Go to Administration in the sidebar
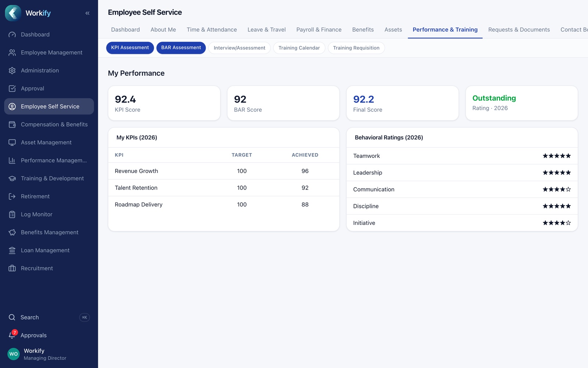This screenshot has width=588, height=368. pyautogui.click(x=49, y=71)
